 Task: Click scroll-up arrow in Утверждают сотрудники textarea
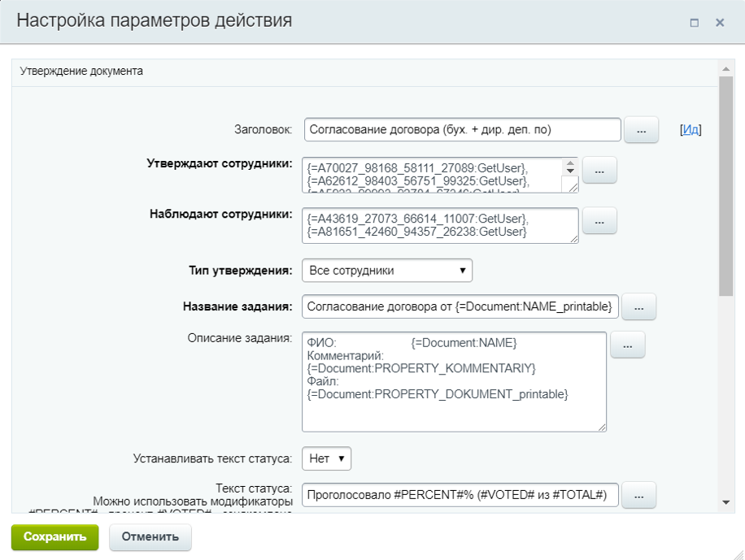tap(570, 163)
